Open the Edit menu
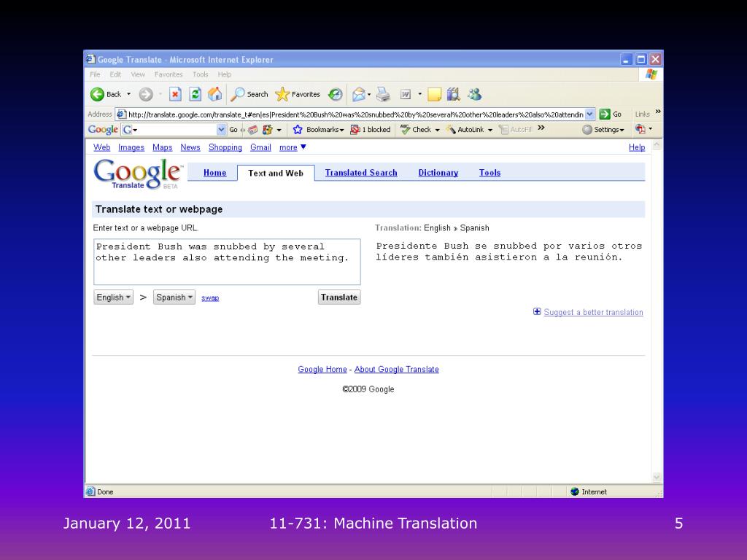 tap(115, 74)
